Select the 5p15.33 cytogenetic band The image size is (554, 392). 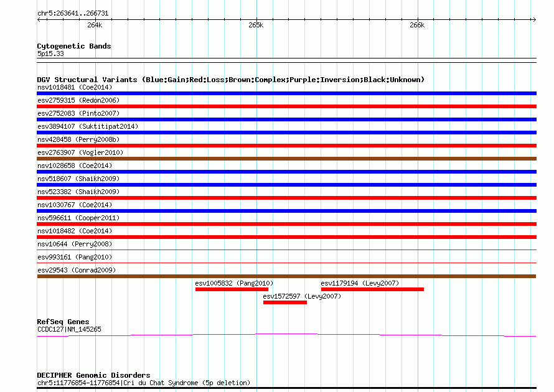point(286,58)
